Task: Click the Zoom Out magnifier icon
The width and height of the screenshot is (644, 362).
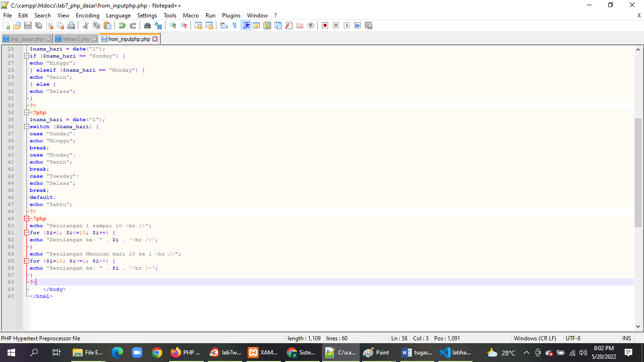Action: click(184, 25)
